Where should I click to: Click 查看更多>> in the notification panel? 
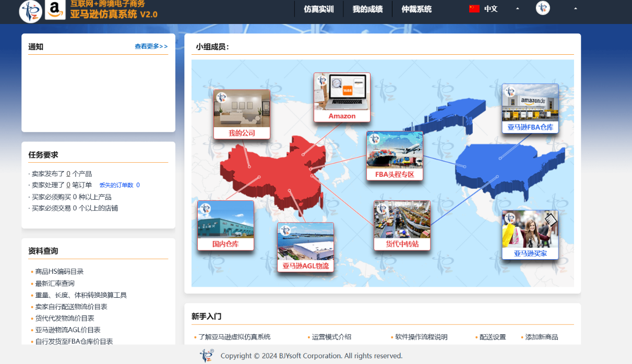point(151,46)
